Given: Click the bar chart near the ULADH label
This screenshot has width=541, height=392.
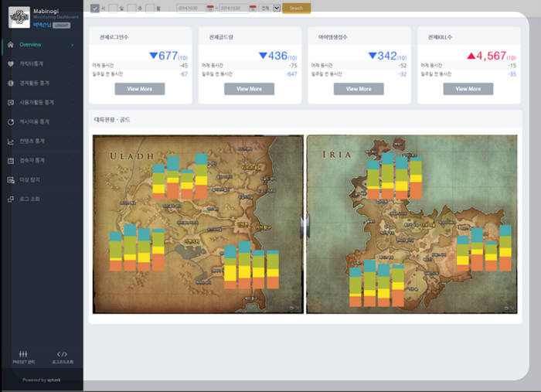Looking at the screenshot, I should click(180, 176).
